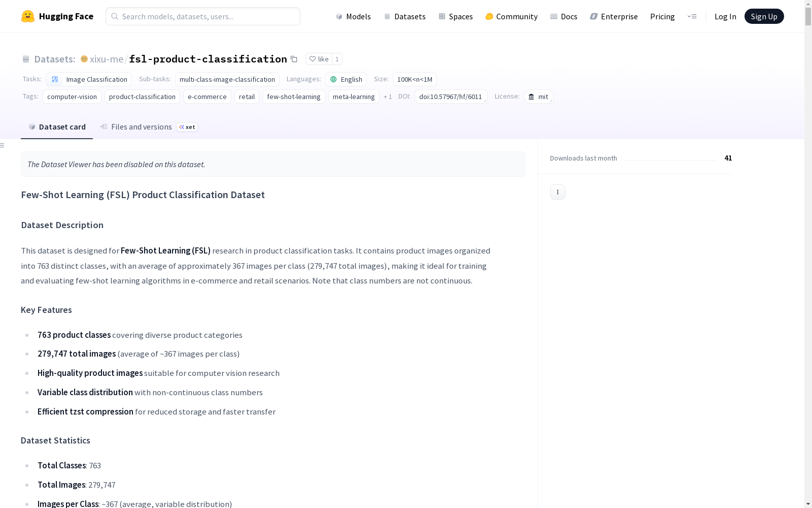
Task: Click the scrollbar down arrow
Action: tap(808, 504)
